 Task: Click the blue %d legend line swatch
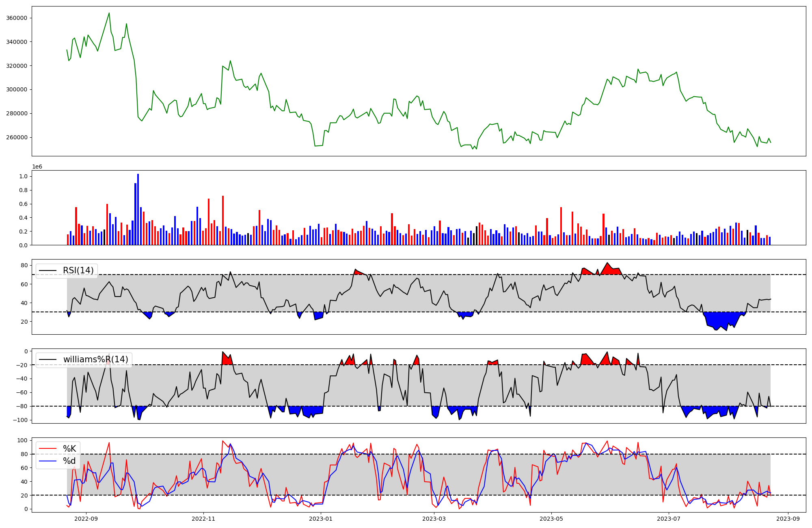(x=48, y=461)
